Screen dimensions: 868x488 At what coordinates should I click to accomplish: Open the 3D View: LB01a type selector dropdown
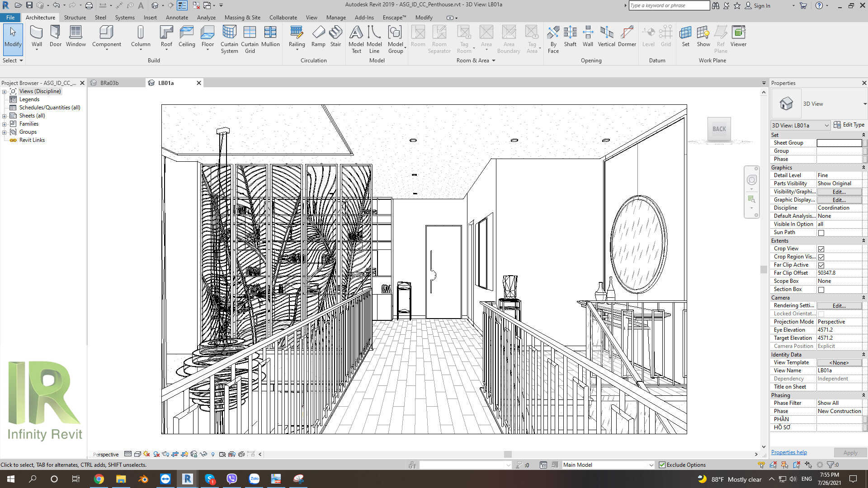click(827, 125)
